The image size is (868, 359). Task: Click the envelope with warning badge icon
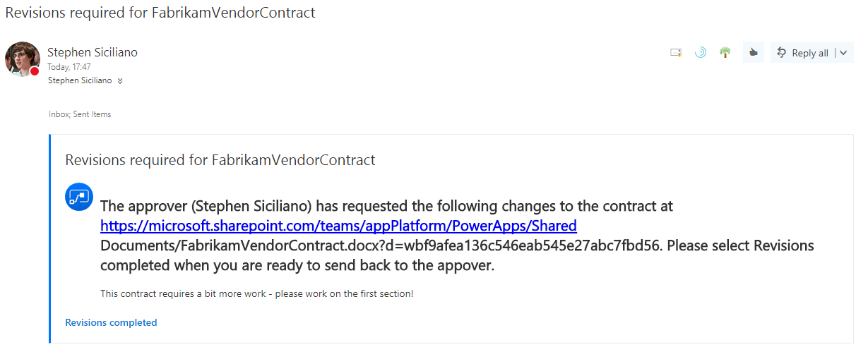click(676, 53)
